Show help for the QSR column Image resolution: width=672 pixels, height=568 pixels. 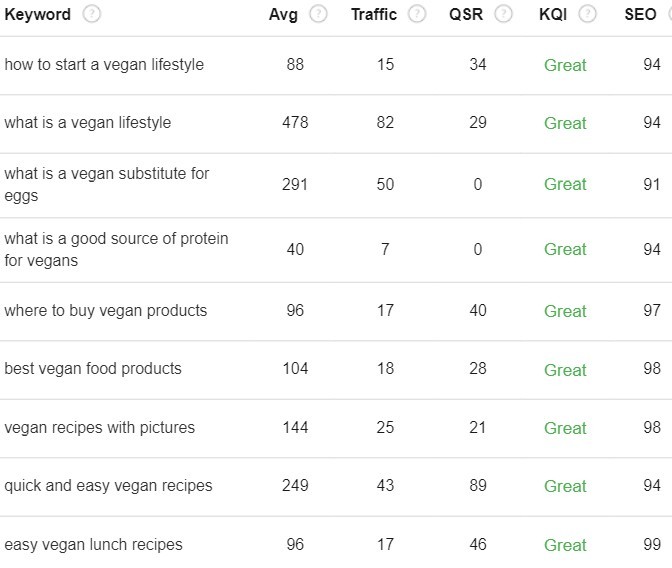504,14
